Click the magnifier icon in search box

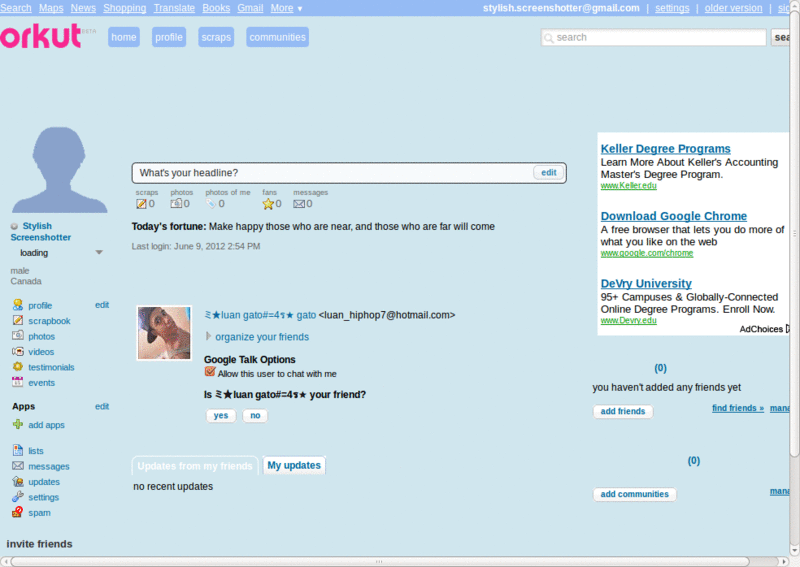[549, 38]
